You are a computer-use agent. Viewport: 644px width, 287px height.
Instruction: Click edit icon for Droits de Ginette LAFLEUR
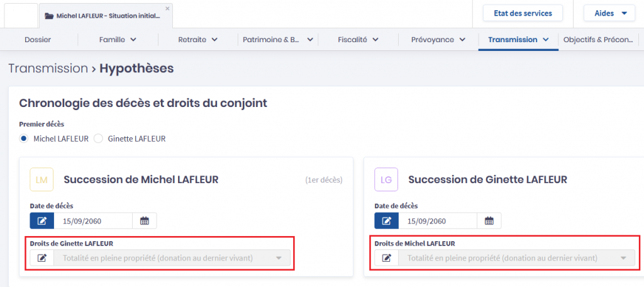(42, 258)
